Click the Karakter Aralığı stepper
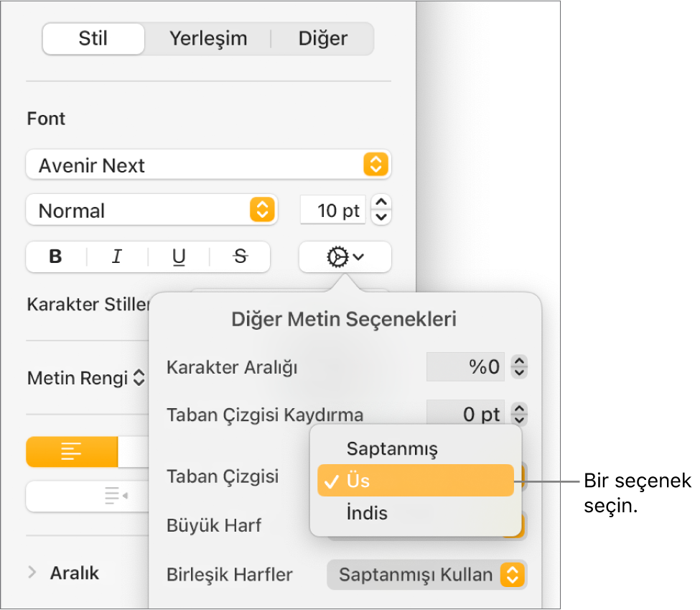 [519, 367]
